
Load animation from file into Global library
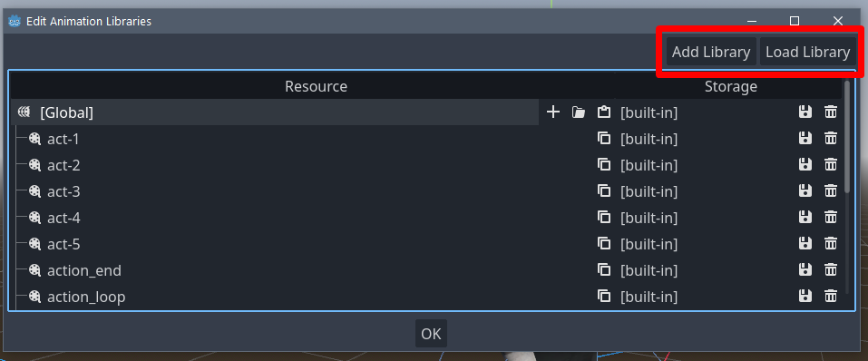coord(579,112)
